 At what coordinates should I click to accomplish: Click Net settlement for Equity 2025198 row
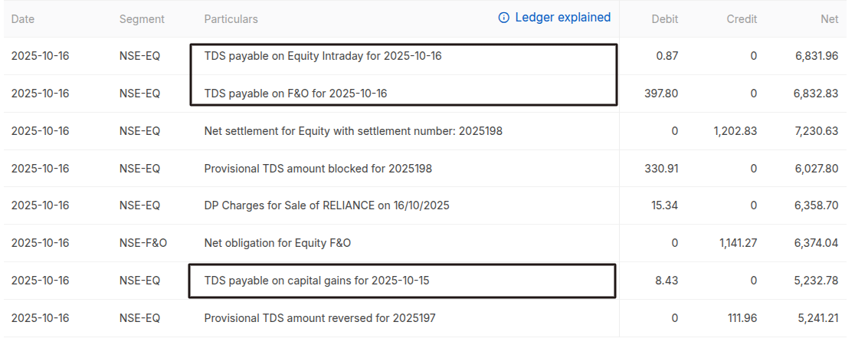(353, 131)
